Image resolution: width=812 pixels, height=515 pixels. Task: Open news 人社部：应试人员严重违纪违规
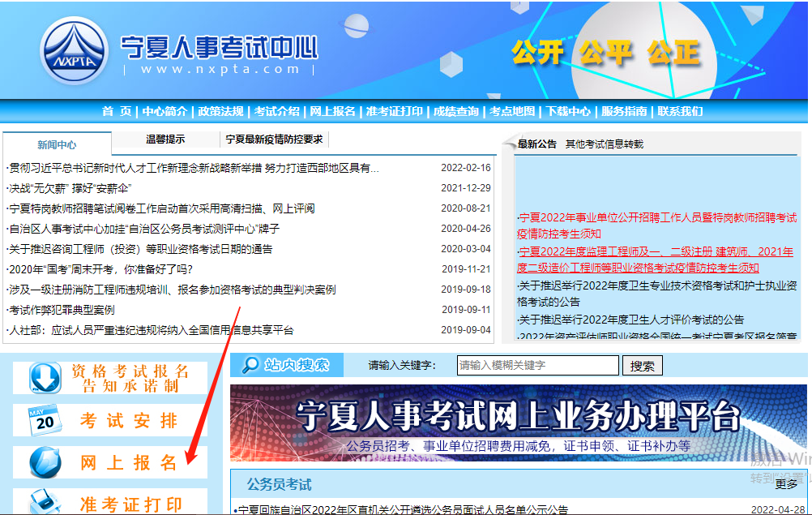coord(150,330)
